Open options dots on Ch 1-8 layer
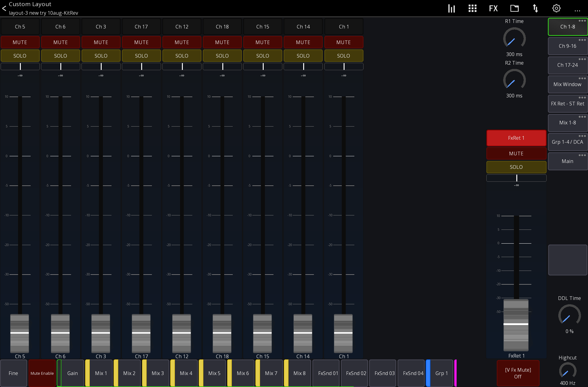 pos(582,21)
